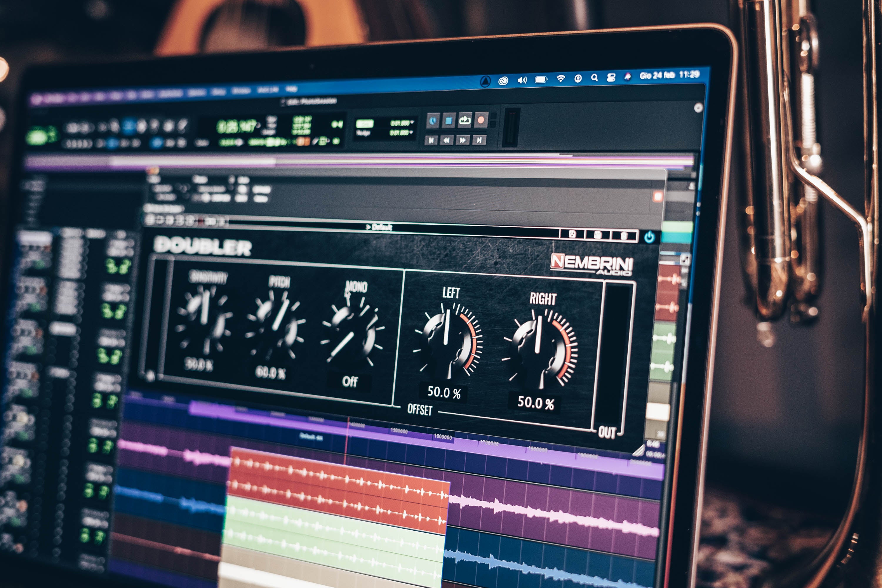Click the Rewind transport button

tap(447, 140)
